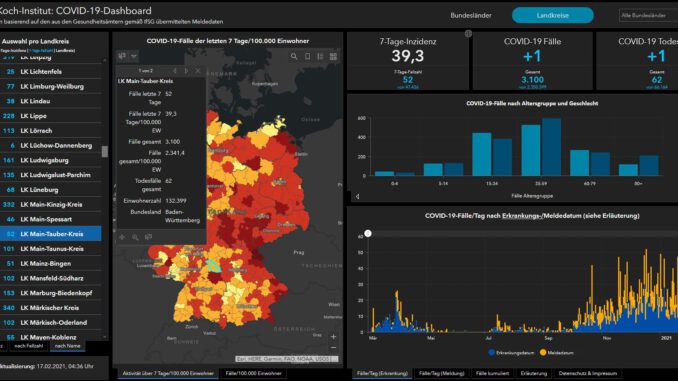Image resolution: width=678 pixels, height=381 pixels.
Task: Click the 7-Tage-Fallzahl value 52
Action: coord(408,80)
